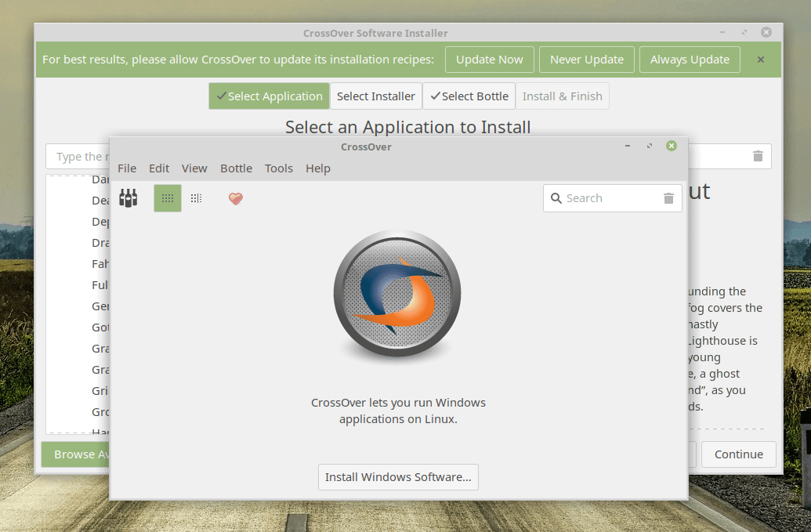Choose Never Update in the banner
811x532 pixels.
[x=587, y=60]
